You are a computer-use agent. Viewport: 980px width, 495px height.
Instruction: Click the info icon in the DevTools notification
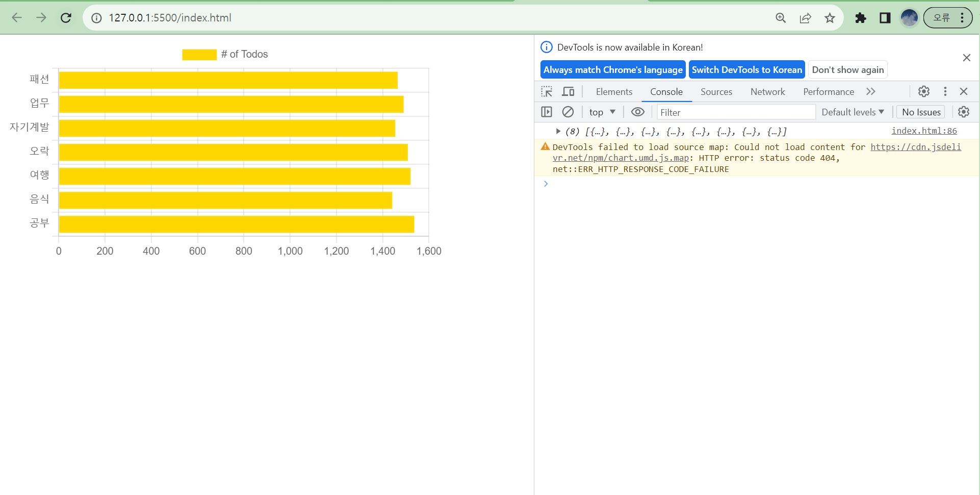coord(546,47)
